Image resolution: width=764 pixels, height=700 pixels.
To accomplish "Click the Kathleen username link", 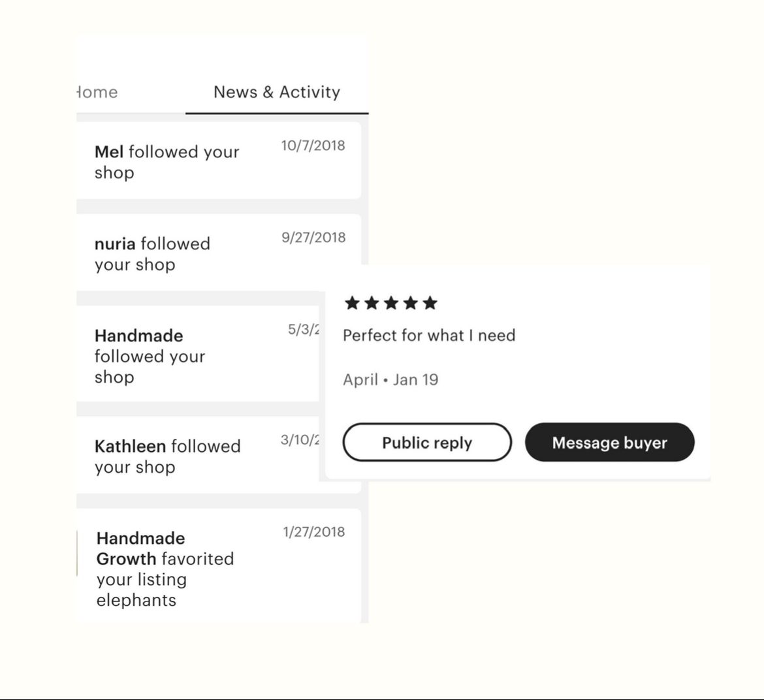I will click(x=130, y=446).
